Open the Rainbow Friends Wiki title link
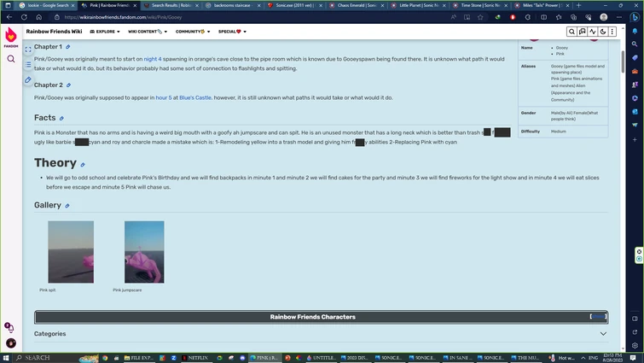Image resolution: width=644 pixels, height=363 pixels. [54, 32]
